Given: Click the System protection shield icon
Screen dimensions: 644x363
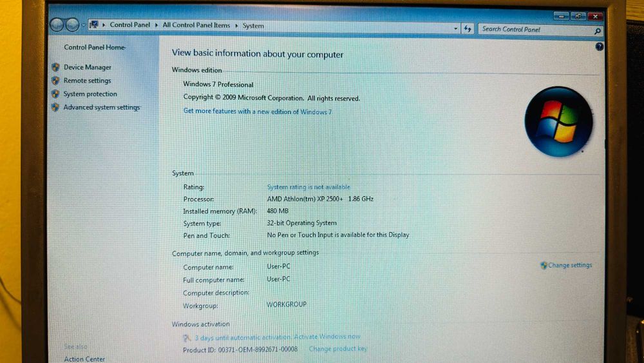Looking at the screenshot, I should [55, 93].
